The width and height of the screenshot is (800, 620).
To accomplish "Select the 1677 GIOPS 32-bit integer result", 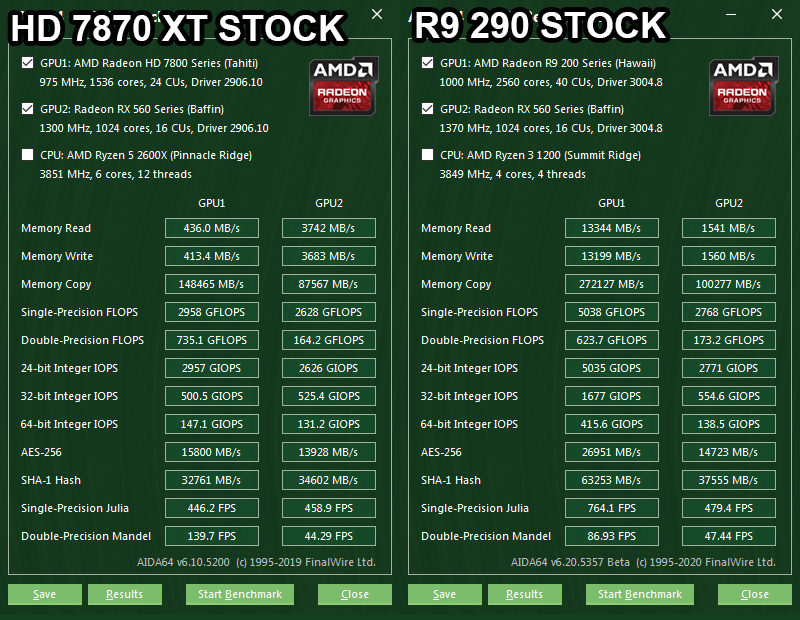I will coord(612,396).
